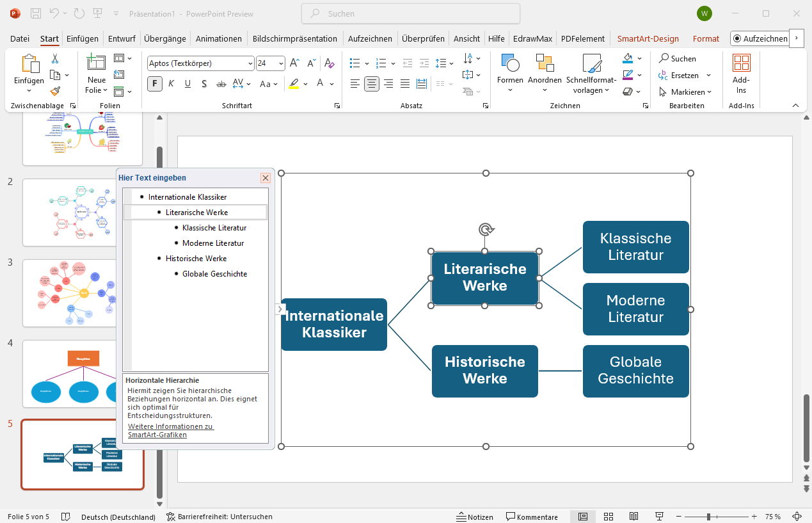Click Suchen in Bearbeiten group
Screen dimensions: 812x523
pos(678,59)
